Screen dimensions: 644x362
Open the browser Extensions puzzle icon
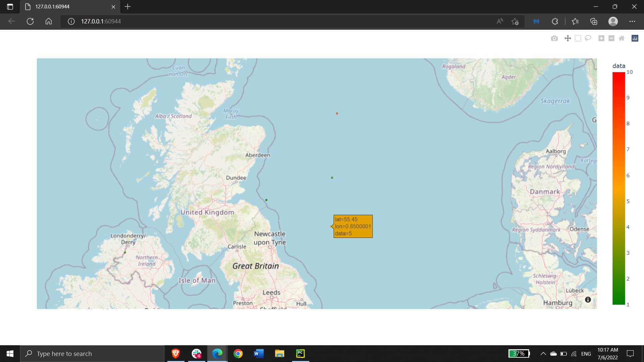click(555, 21)
